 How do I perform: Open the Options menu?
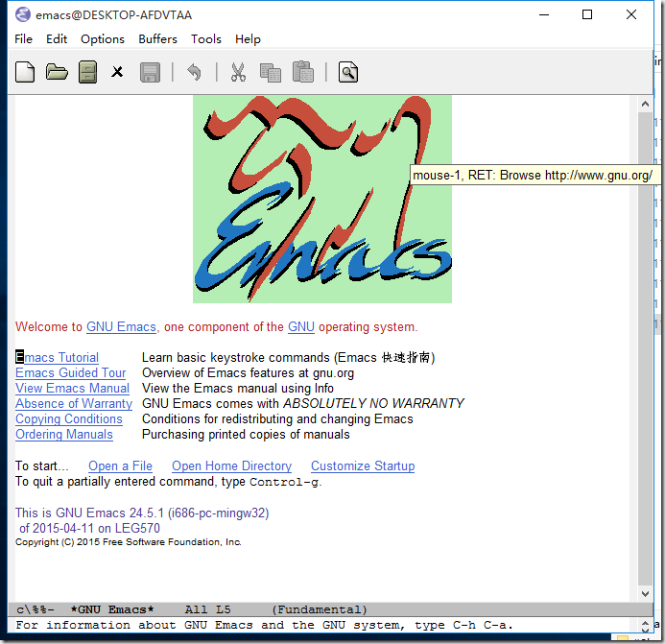coord(103,39)
